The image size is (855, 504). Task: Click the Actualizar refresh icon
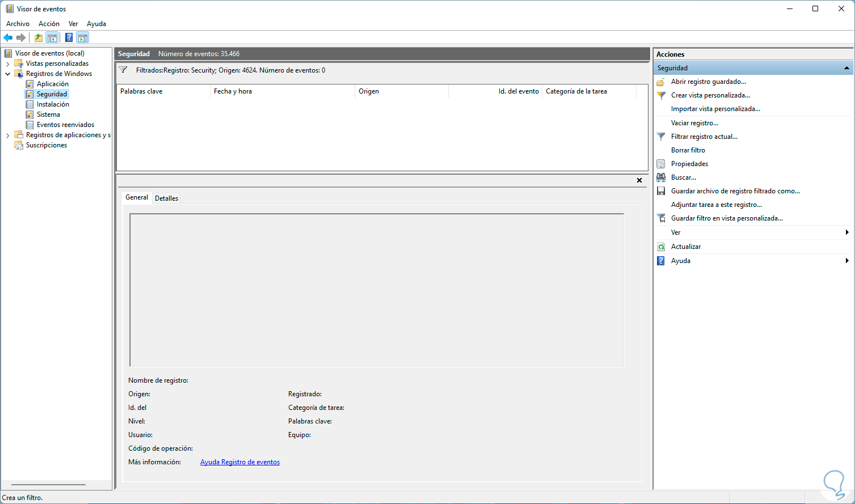point(661,247)
